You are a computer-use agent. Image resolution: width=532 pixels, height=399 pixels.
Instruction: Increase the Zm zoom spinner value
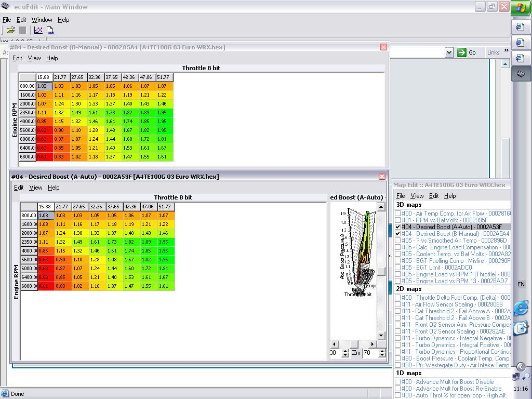point(382,351)
